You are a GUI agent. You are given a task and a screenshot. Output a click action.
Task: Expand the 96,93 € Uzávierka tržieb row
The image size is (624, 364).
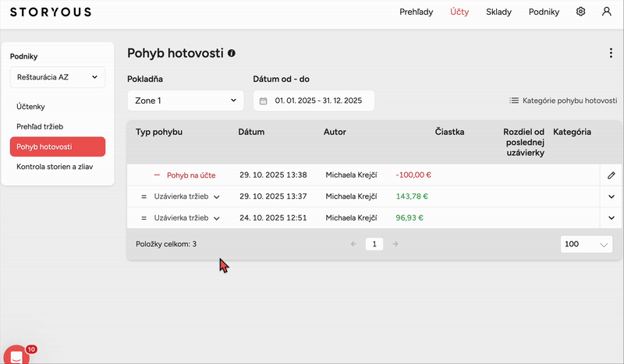pyautogui.click(x=611, y=217)
